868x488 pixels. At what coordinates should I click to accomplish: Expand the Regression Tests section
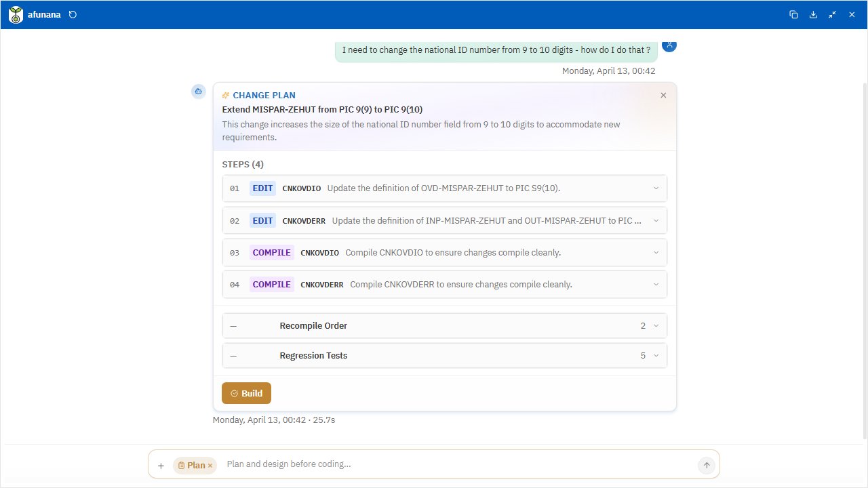pos(654,355)
